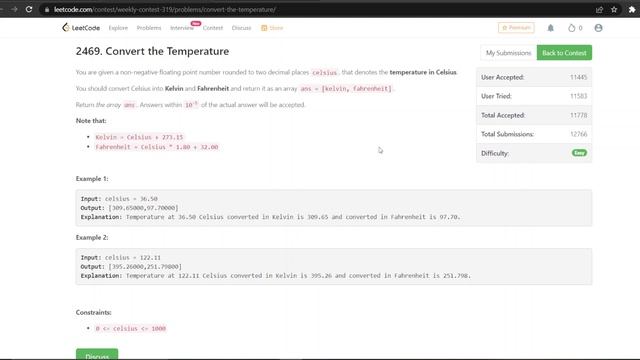Open the Store menu item

[x=272, y=28]
